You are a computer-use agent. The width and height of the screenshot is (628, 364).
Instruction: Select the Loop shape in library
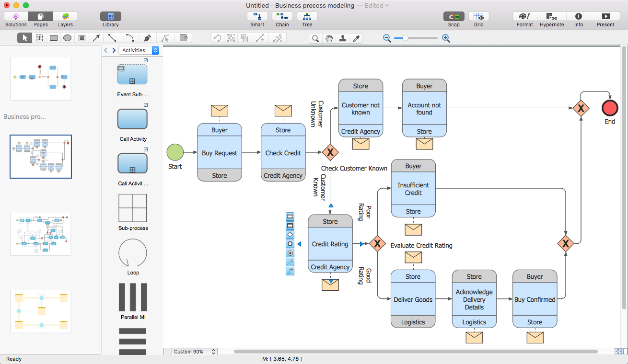coord(133,252)
